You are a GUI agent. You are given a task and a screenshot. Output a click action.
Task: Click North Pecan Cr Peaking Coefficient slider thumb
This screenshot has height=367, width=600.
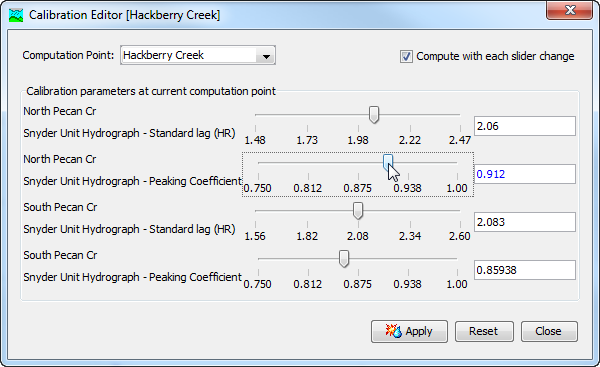pyautogui.click(x=388, y=163)
